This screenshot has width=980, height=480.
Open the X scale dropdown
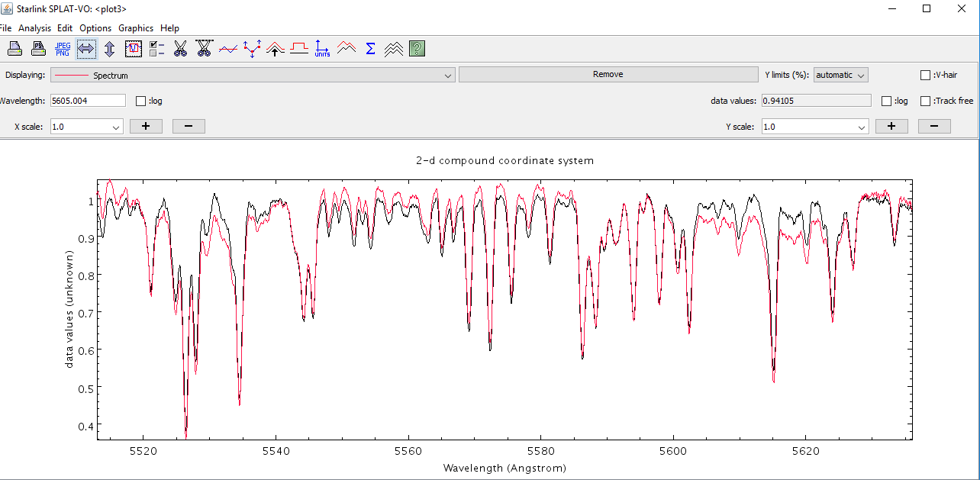click(86, 127)
